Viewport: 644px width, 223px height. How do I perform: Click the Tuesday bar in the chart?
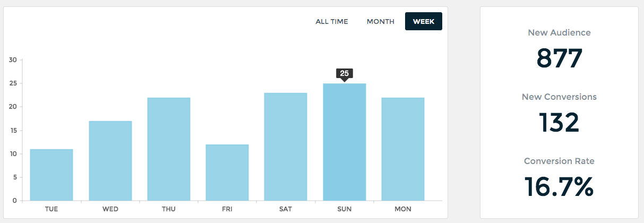click(51, 175)
